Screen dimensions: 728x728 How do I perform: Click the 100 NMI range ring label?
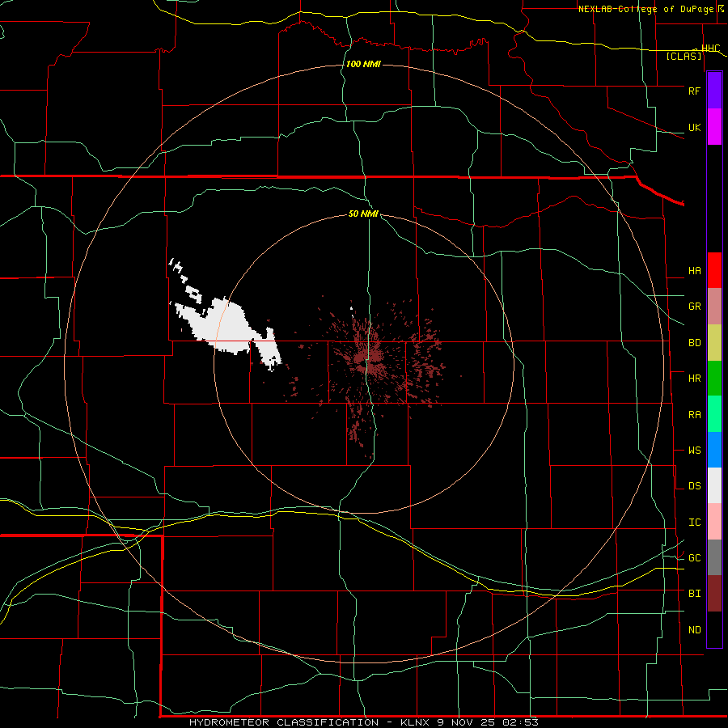tap(363, 64)
